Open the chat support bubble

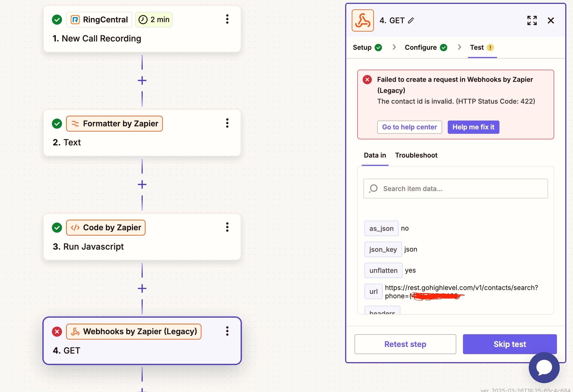point(544,367)
